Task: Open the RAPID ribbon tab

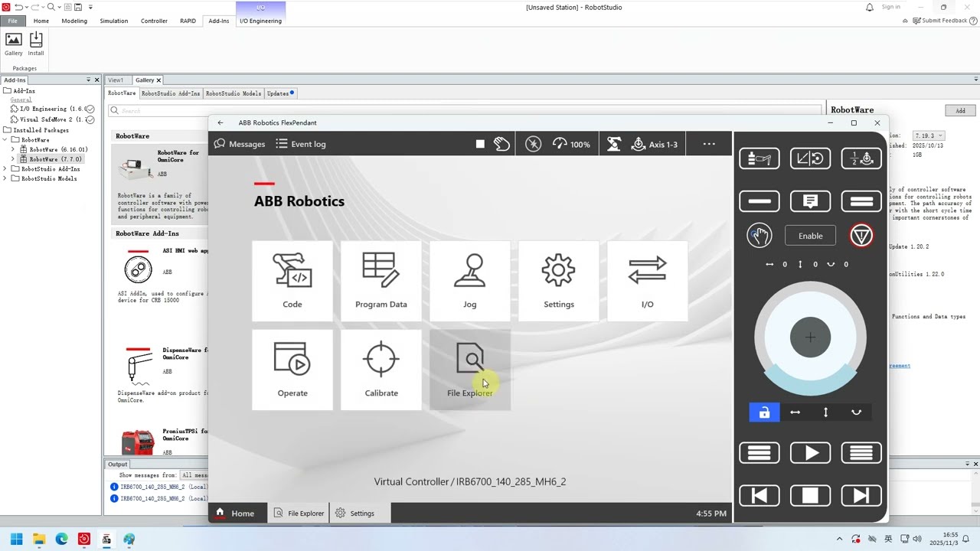Action: (188, 21)
